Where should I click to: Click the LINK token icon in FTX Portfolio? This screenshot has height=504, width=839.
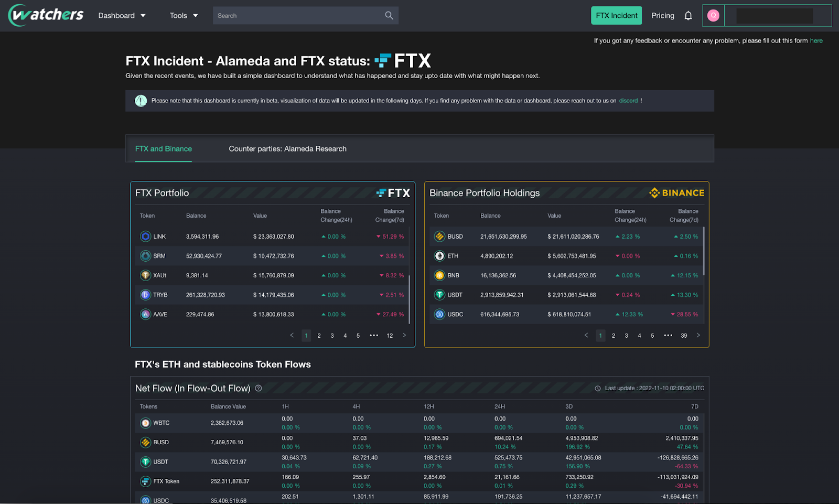click(145, 236)
